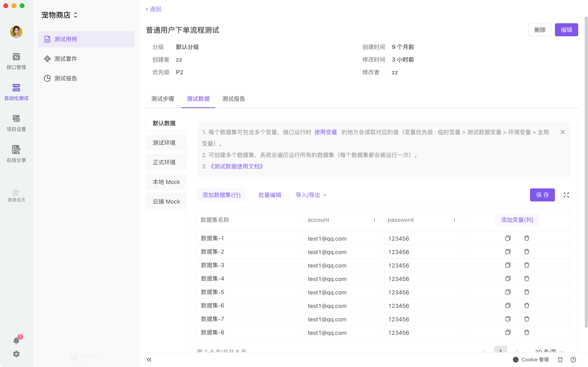Dismiss the info tips banner
The image size is (588, 367).
coord(562,132)
